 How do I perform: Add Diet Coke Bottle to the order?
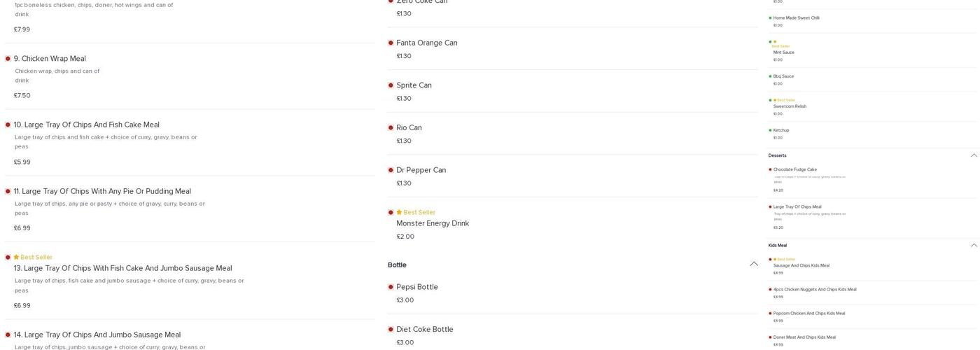coord(424,330)
